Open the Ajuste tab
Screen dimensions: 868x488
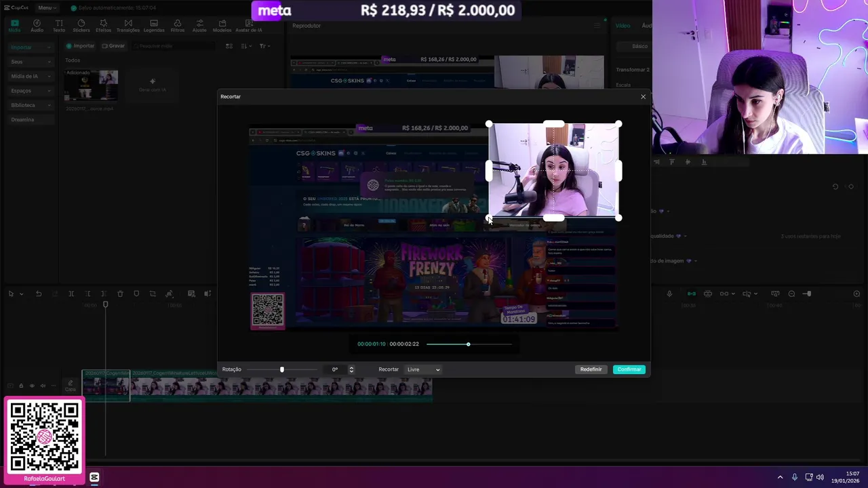(x=199, y=26)
